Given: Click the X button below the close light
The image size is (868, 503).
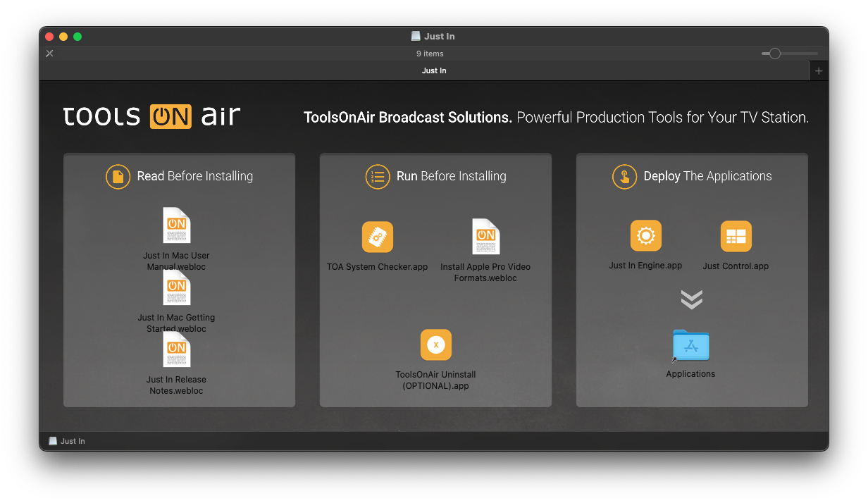Looking at the screenshot, I should (49, 54).
